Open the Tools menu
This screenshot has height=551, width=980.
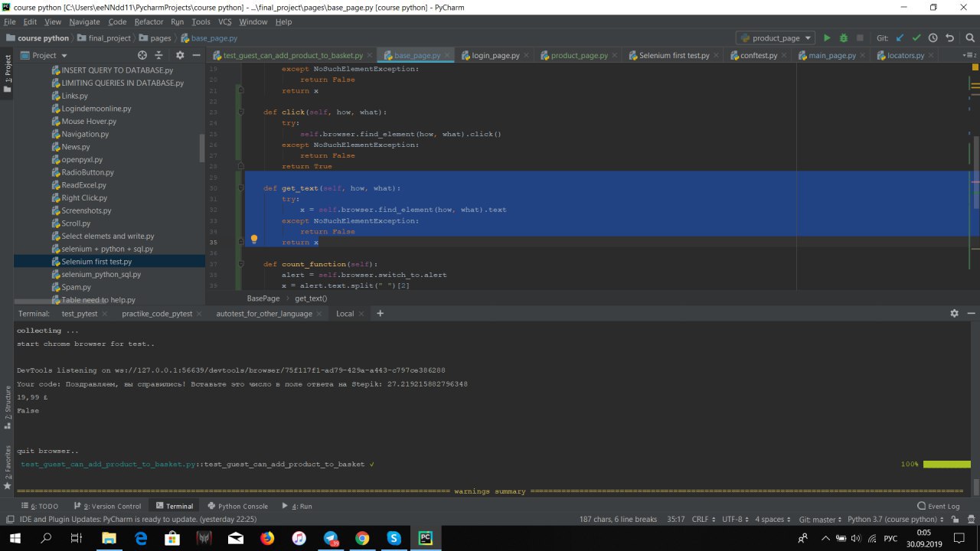[x=201, y=22]
